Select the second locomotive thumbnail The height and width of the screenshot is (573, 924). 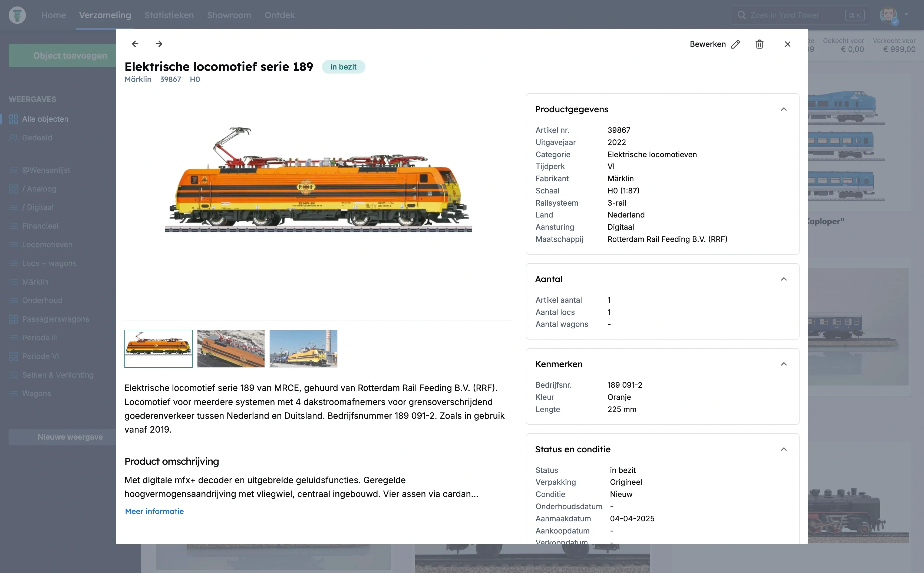tap(231, 349)
